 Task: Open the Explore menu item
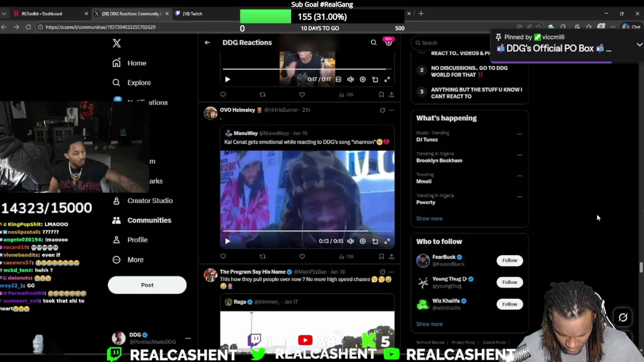(132, 82)
